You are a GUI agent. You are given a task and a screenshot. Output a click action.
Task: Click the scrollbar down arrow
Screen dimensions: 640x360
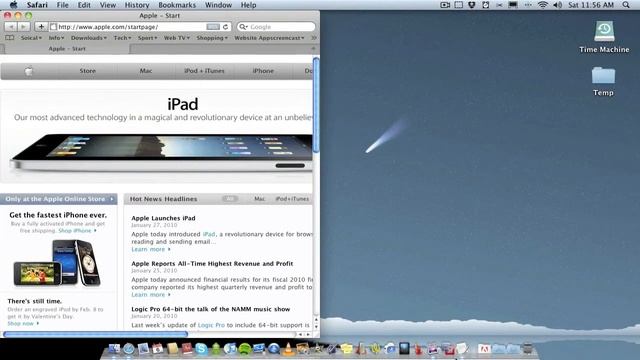click(x=316, y=327)
